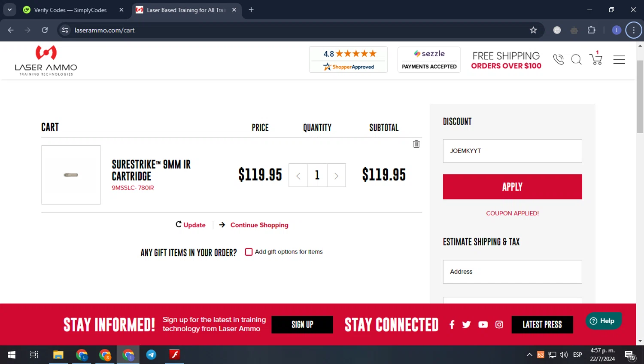This screenshot has height=364, width=644.
Task: Open the notification center icon
Action: click(x=630, y=355)
